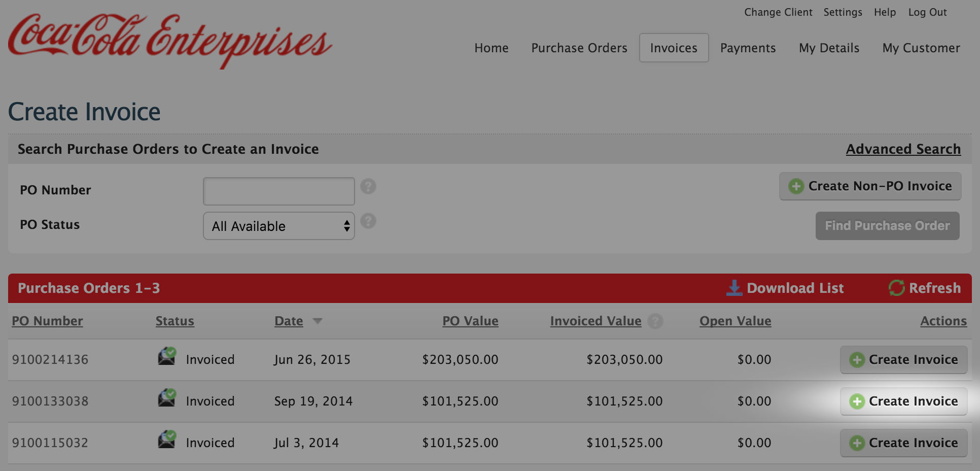Sort by the Date column header
This screenshot has height=471, width=980.
click(289, 321)
